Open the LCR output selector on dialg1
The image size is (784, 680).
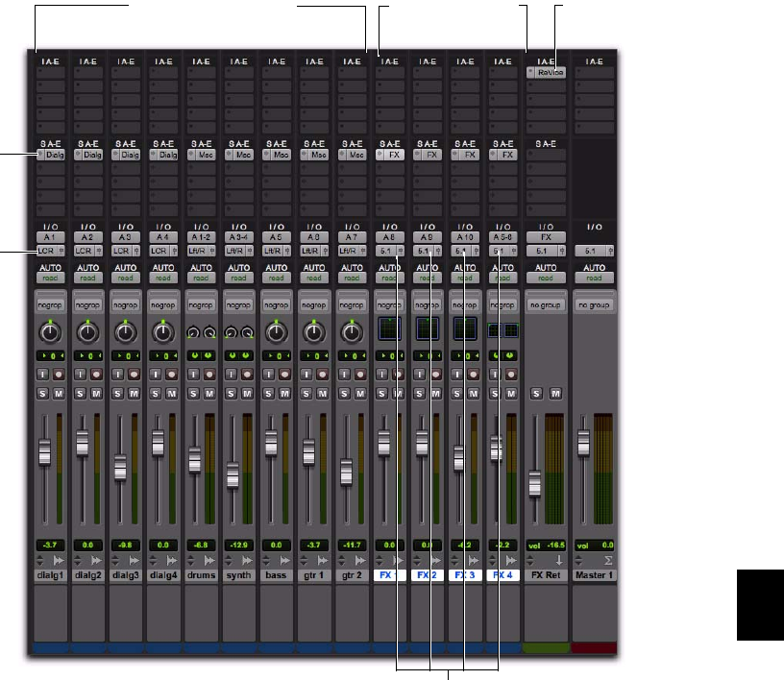49,250
